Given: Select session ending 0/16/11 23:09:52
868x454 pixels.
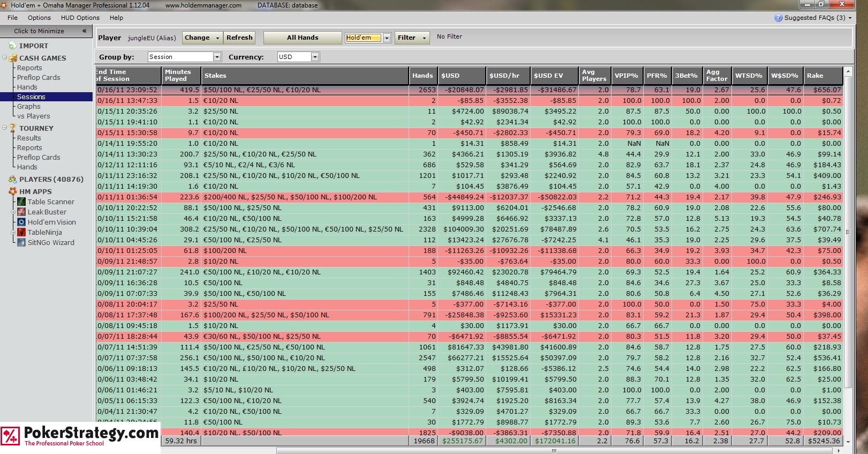Looking at the screenshot, I should point(469,90).
